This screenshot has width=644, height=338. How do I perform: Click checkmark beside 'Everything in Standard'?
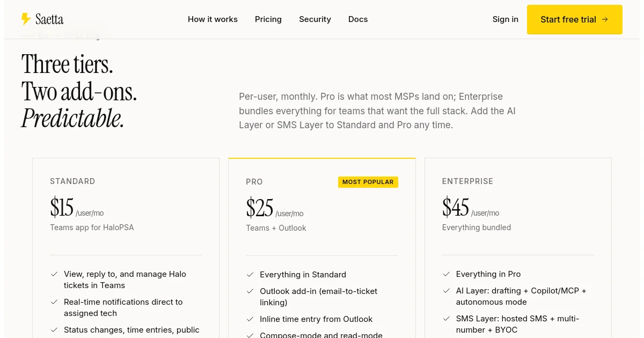pyautogui.click(x=250, y=274)
